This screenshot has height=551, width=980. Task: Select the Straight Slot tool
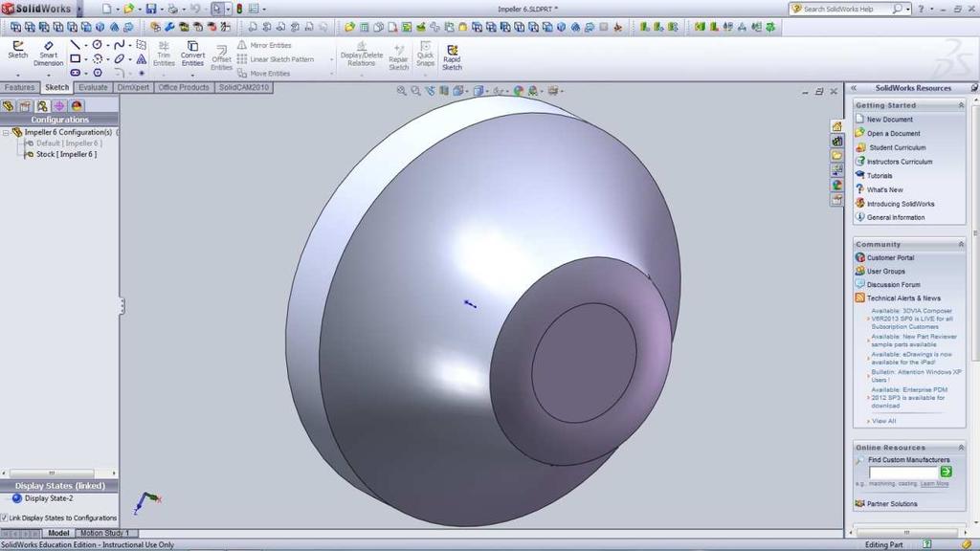pos(75,73)
